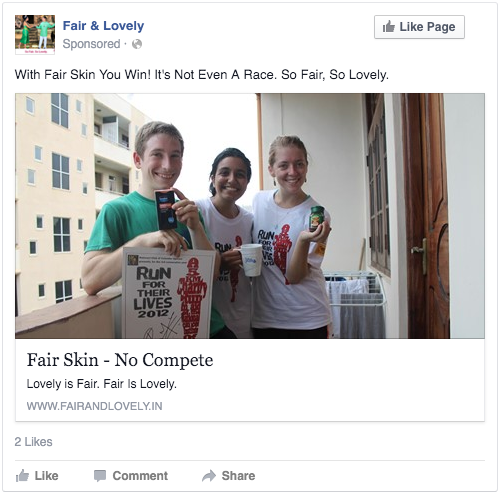Click the Lovely is Fair description text
501x494 pixels.
[102, 384]
